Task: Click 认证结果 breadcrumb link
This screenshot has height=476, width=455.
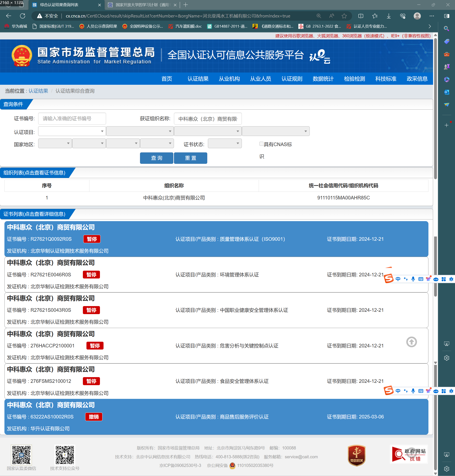Action: coord(38,91)
